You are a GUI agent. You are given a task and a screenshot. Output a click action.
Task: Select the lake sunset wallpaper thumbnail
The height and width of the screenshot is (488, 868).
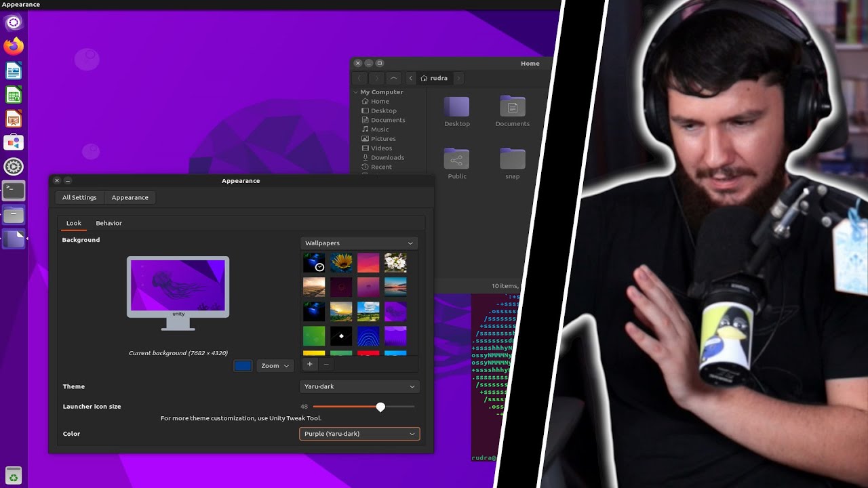pos(395,287)
